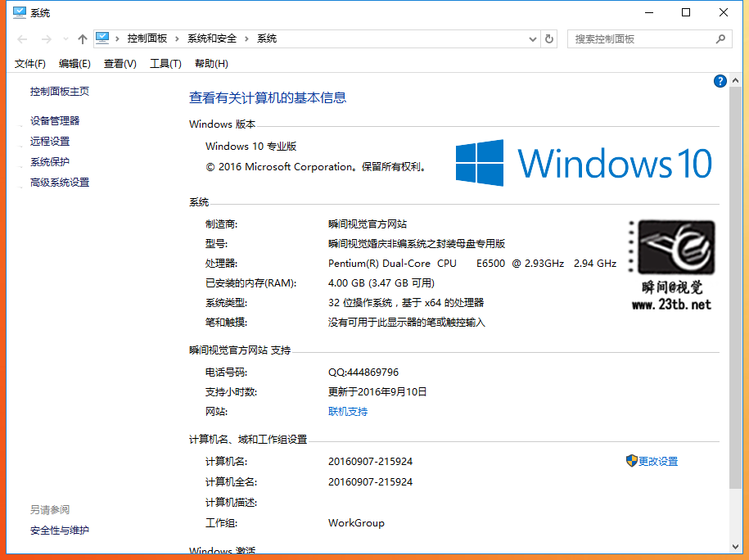749x560 pixels.
Task: Click the shield icon beside 更改设置
Action: tap(631, 461)
